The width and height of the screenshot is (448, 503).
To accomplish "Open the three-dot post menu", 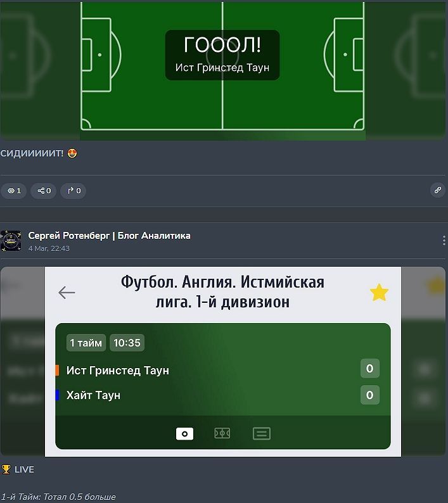I will pos(444,240).
